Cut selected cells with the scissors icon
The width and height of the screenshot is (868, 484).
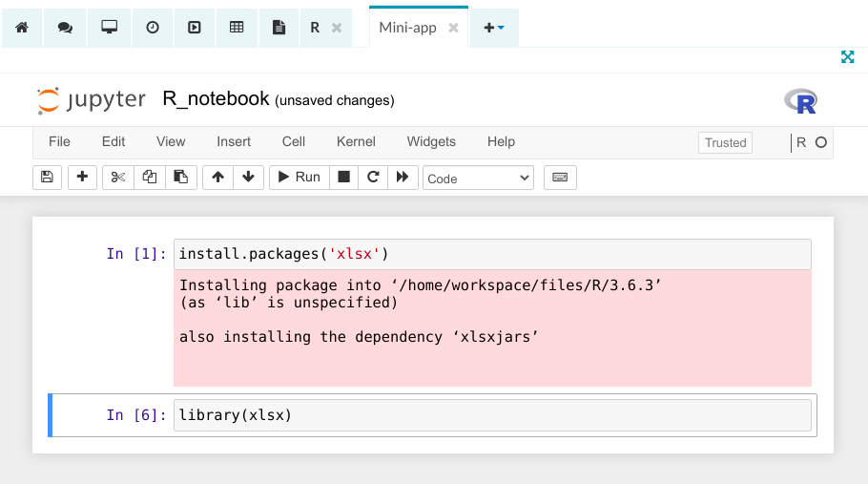(x=117, y=177)
